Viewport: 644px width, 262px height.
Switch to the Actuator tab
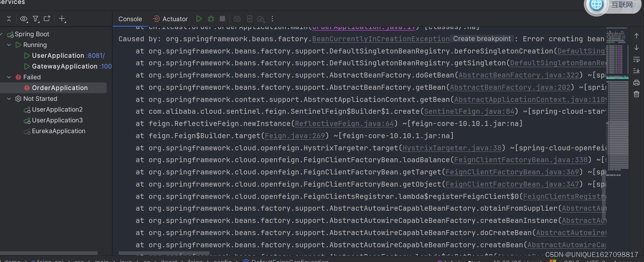(170, 19)
